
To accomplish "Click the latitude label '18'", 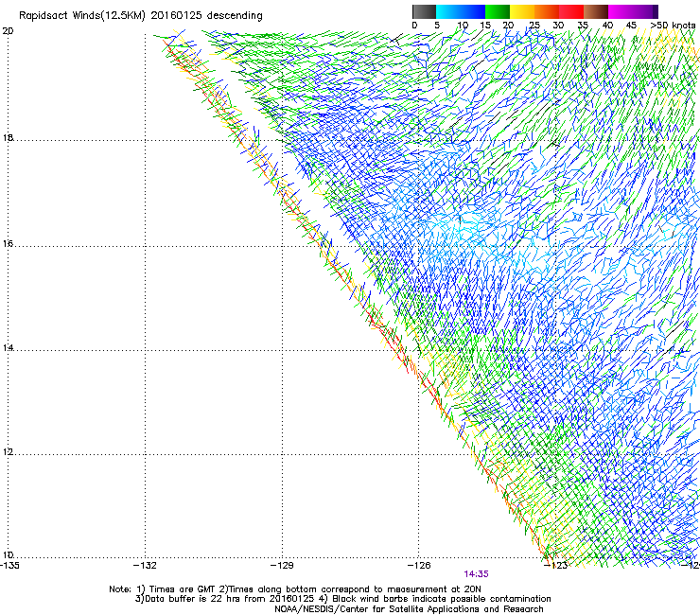I will 8,138.
